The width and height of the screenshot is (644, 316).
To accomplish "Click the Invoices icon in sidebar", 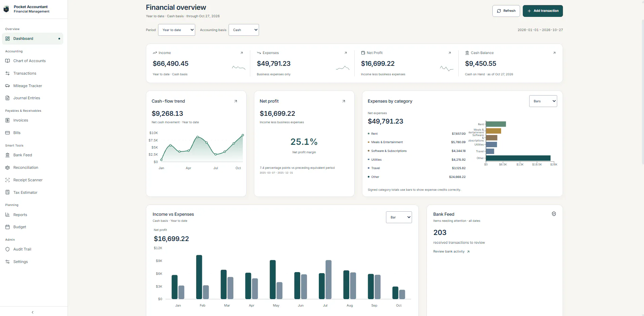I will tap(7, 120).
